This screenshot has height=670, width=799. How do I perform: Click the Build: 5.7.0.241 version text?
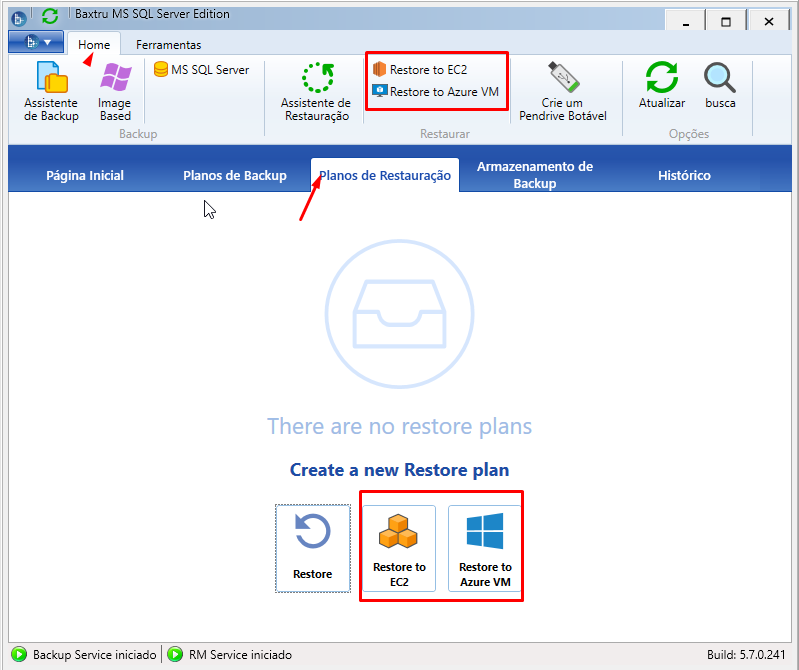[x=746, y=654]
